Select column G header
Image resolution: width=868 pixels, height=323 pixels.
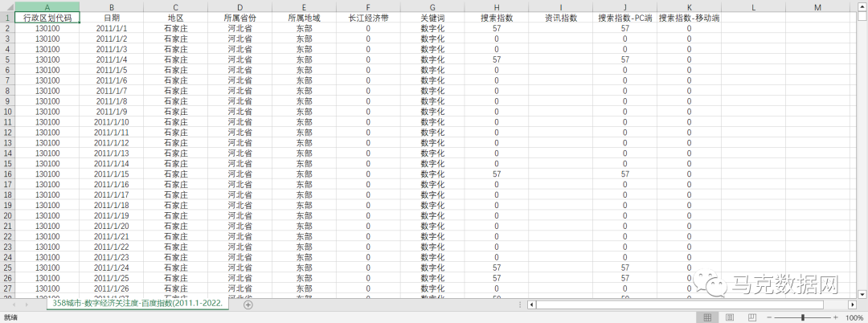point(432,7)
